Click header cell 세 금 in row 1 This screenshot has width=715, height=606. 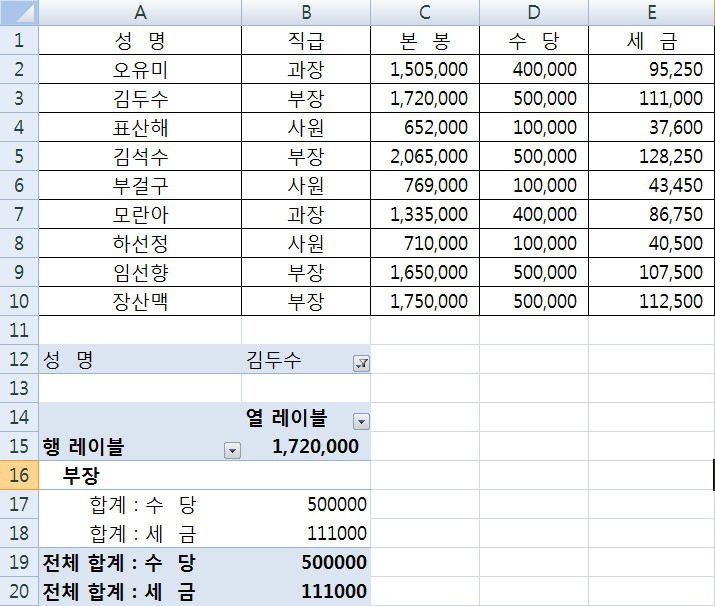(652, 41)
